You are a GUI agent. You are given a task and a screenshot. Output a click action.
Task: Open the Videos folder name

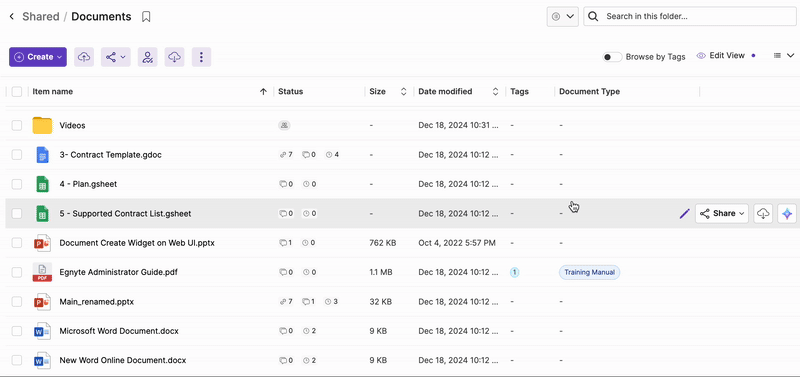coord(72,125)
